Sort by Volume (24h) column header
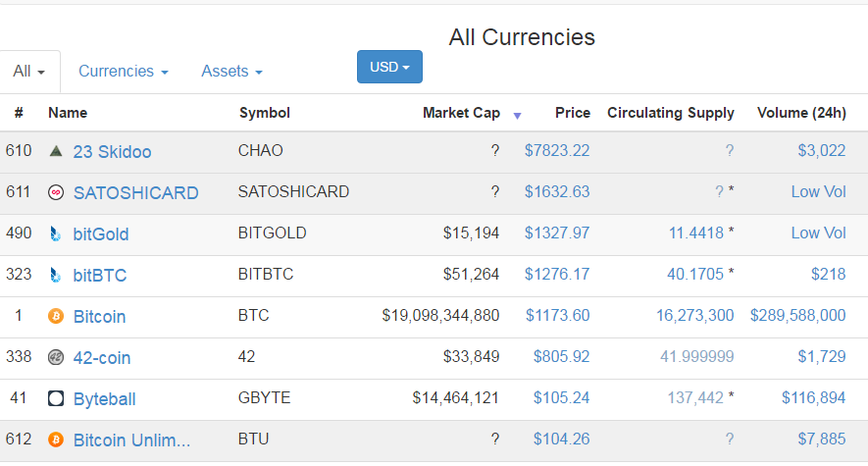 tap(801, 113)
